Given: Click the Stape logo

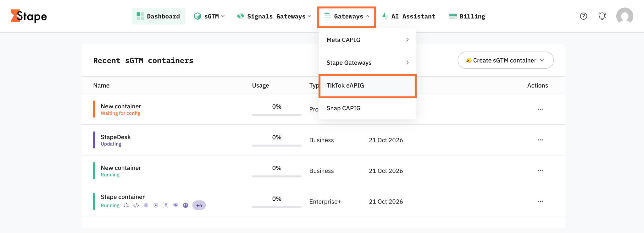Looking at the screenshot, I should tap(29, 16).
